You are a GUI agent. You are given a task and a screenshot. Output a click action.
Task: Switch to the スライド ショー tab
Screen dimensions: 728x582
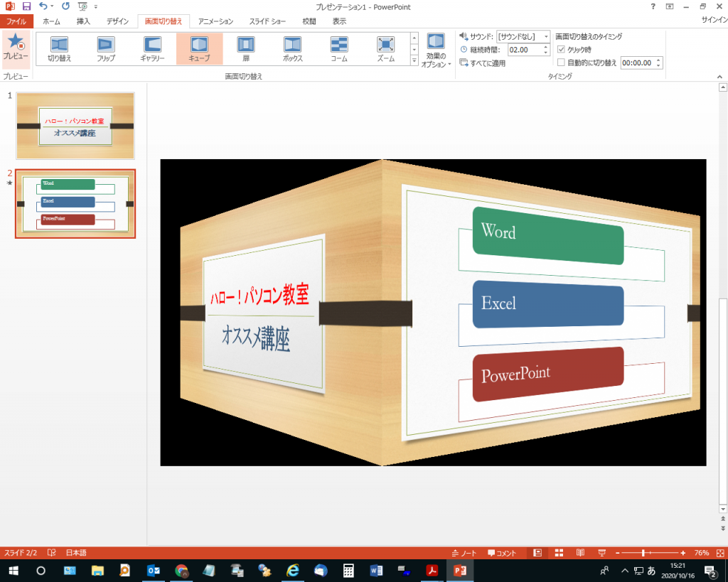coord(267,21)
